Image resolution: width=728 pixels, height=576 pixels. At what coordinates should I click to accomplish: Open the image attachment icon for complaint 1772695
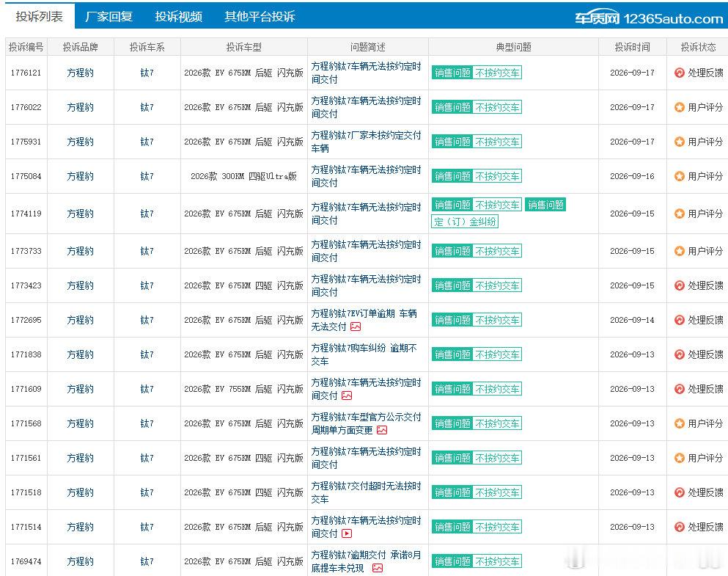(x=356, y=327)
